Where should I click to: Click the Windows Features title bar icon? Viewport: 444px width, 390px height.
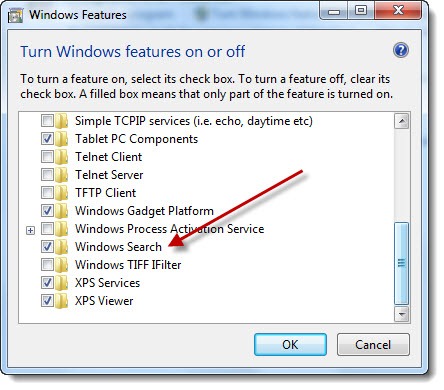15,15
